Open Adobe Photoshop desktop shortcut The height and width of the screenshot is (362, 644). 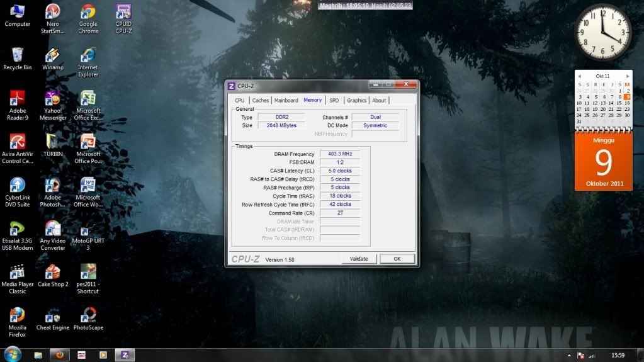click(53, 192)
